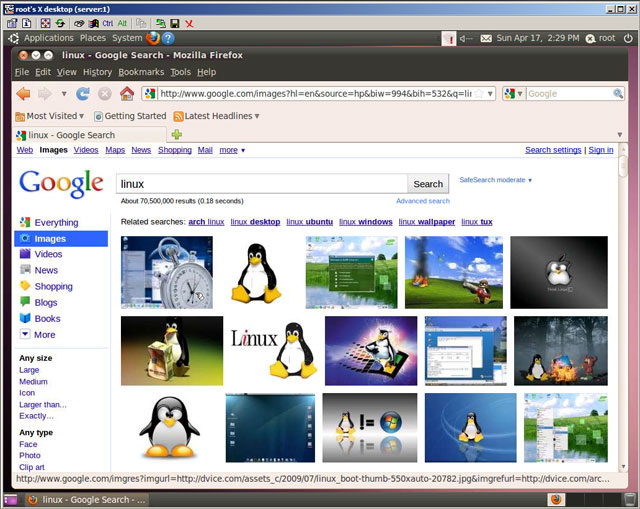This screenshot has width=640, height=509.
Task: Open Firefox Tools menu
Action: click(180, 72)
